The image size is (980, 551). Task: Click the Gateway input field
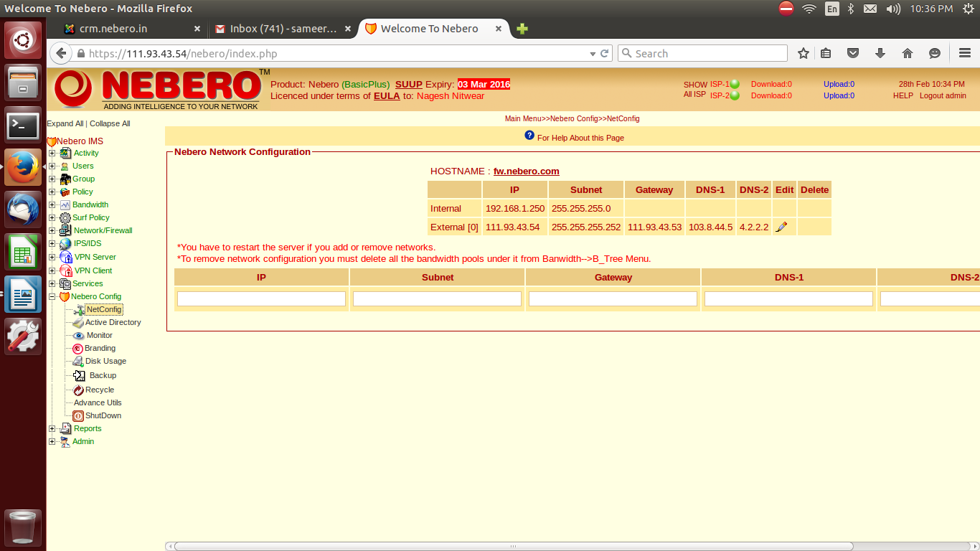[613, 298]
